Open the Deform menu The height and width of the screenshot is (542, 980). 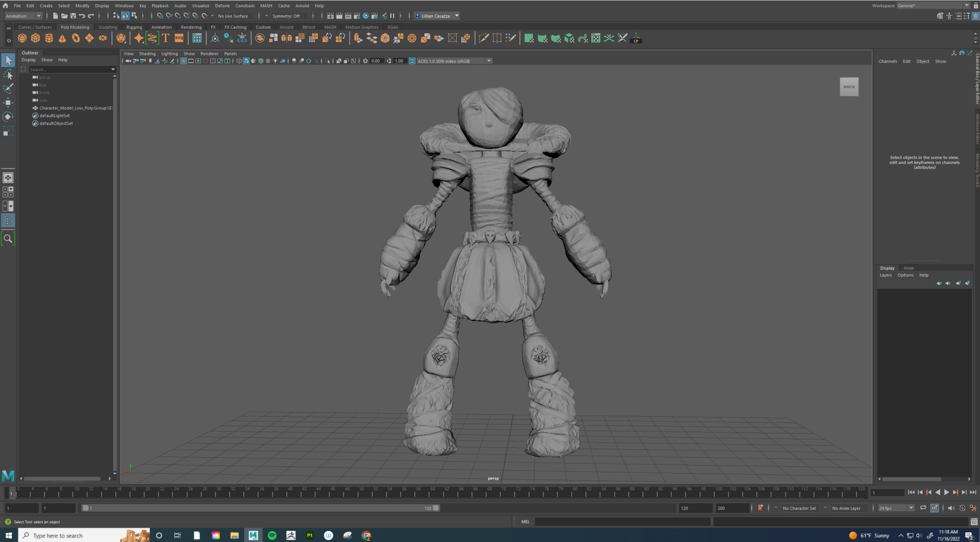222,6
